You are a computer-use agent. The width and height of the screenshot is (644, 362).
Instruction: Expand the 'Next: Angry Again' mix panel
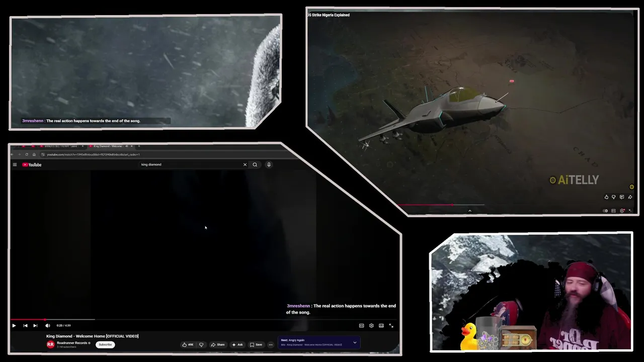coord(355,342)
